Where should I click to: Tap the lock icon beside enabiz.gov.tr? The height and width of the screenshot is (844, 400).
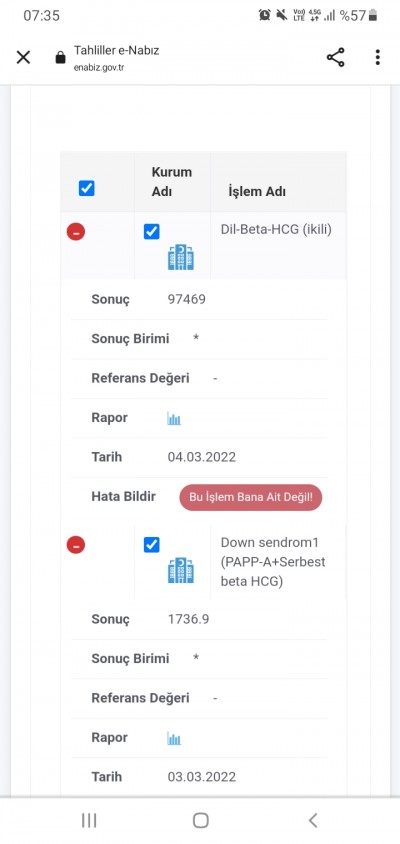click(x=60, y=58)
